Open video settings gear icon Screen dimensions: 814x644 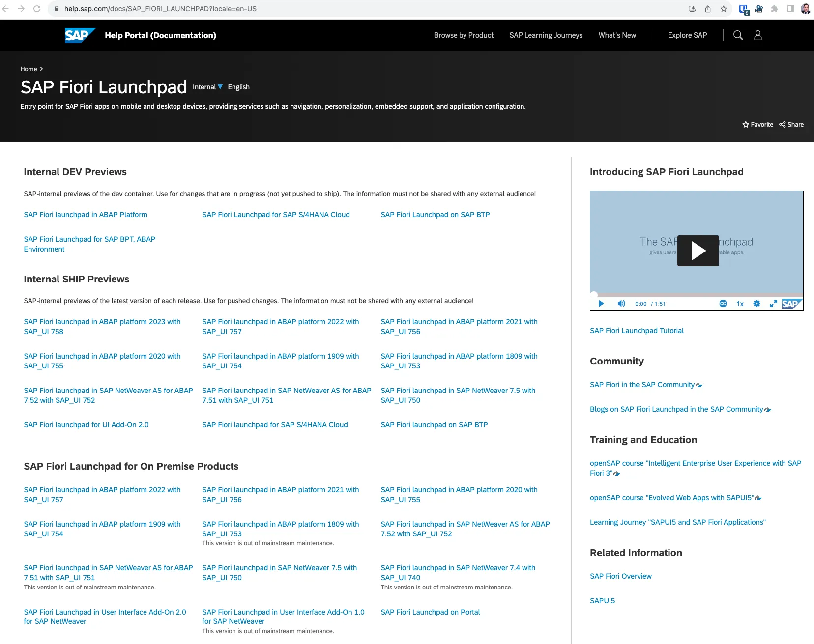point(756,304)
